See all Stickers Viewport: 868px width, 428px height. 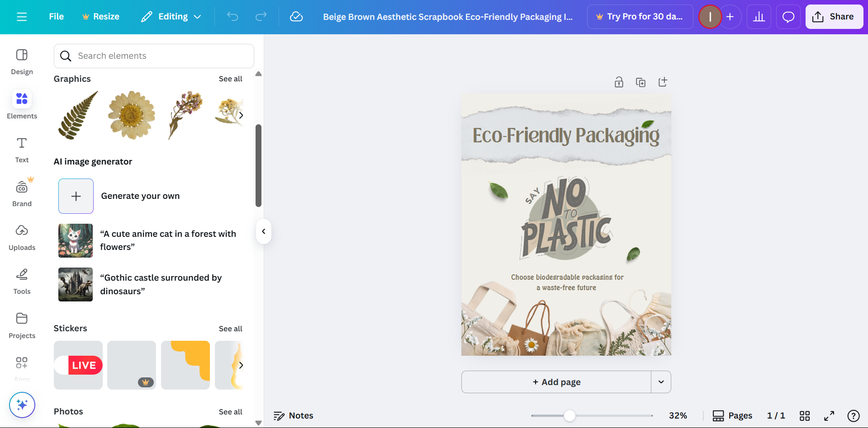[230, 329]
